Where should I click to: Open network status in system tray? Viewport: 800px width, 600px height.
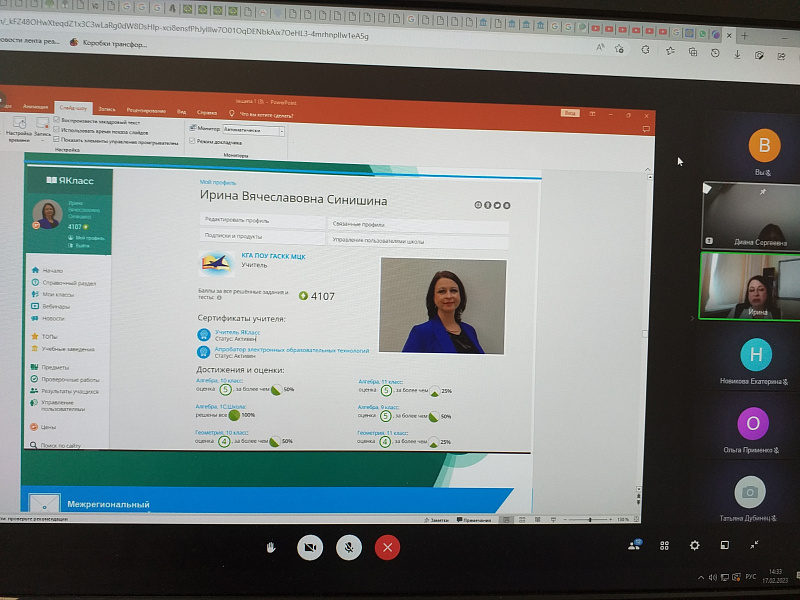724,578
